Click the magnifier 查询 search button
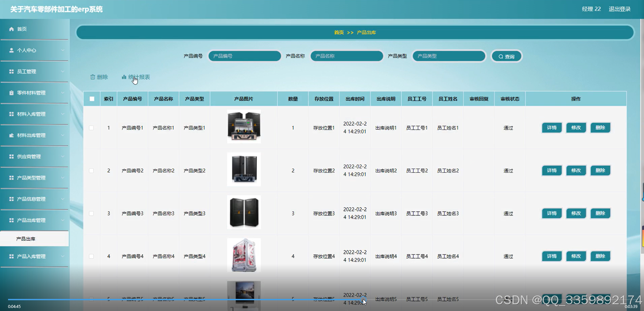The height and width of the screenshot is (311, 644). 506,56
